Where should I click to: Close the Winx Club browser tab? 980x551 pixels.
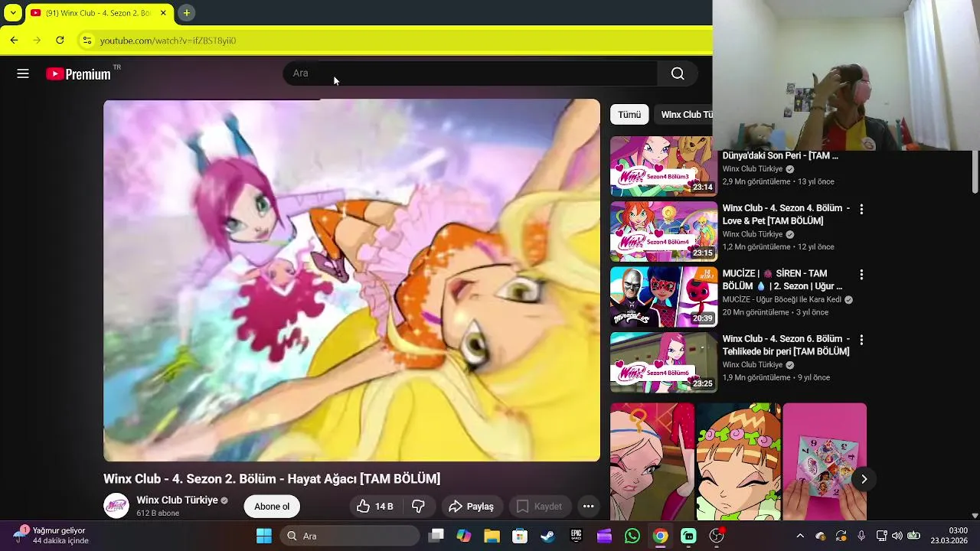[163, 13]
